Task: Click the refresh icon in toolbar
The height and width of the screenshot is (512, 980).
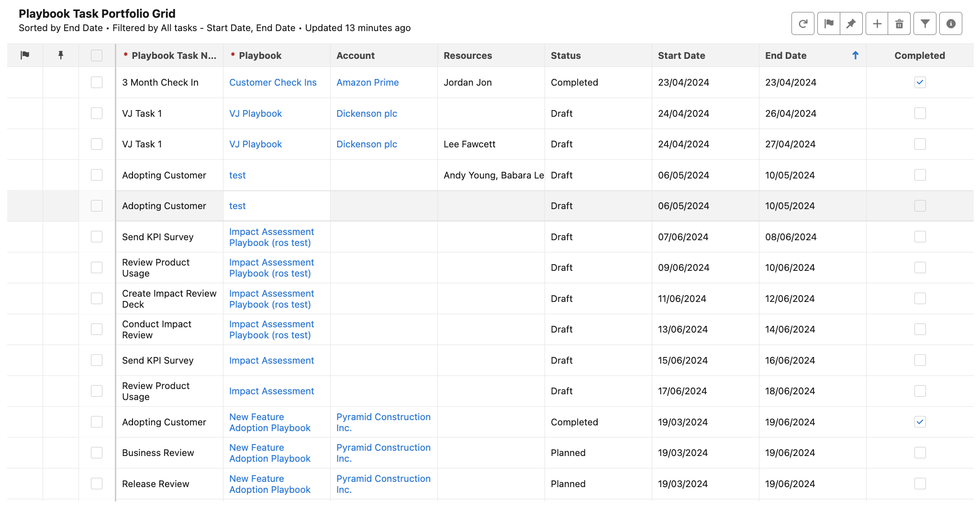Action: [x=803, y=23]
